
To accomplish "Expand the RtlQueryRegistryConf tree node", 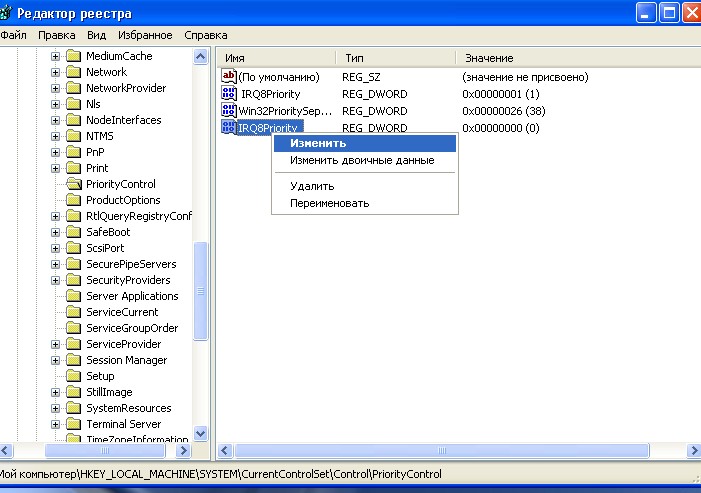I will [x=55, y=217].
